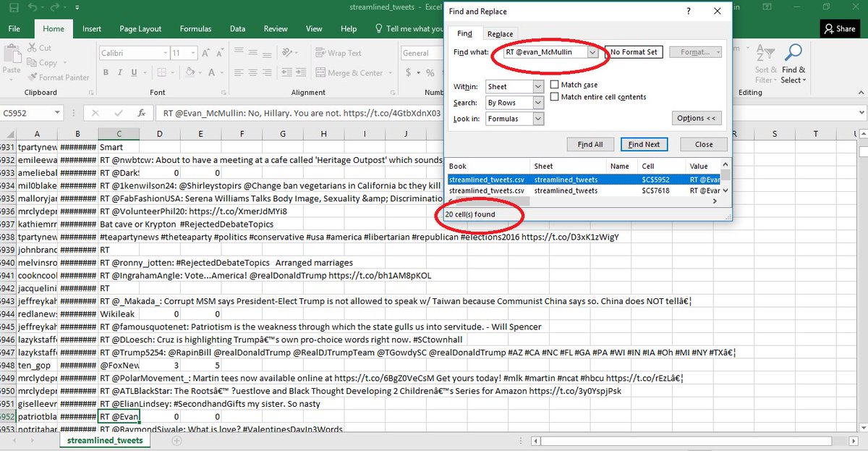This screenshot has width=868, height=451.
Task: Click the Options << button
Action: coord(697,118)
